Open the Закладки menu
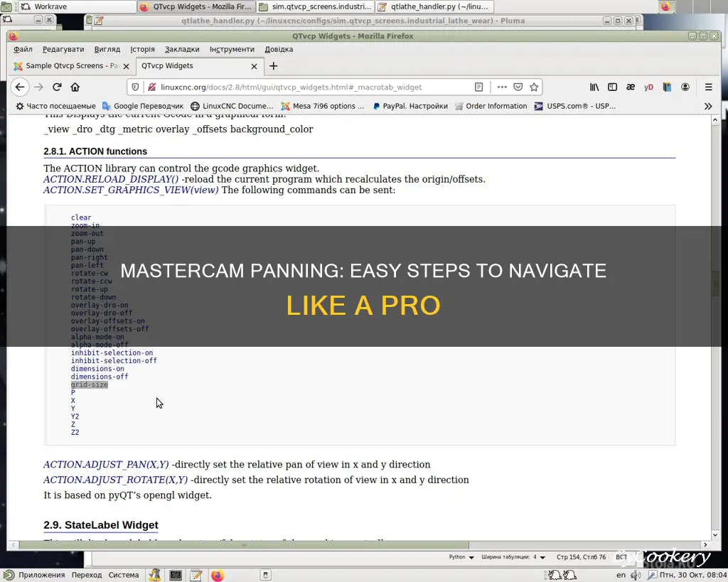The height and width of the screenshot is (582, 728). tap(182, 49)
